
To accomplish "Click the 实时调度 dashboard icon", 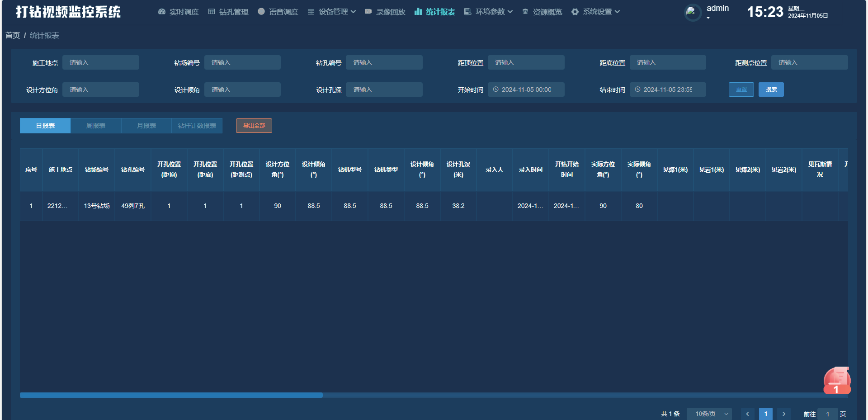I will [162, 12].
